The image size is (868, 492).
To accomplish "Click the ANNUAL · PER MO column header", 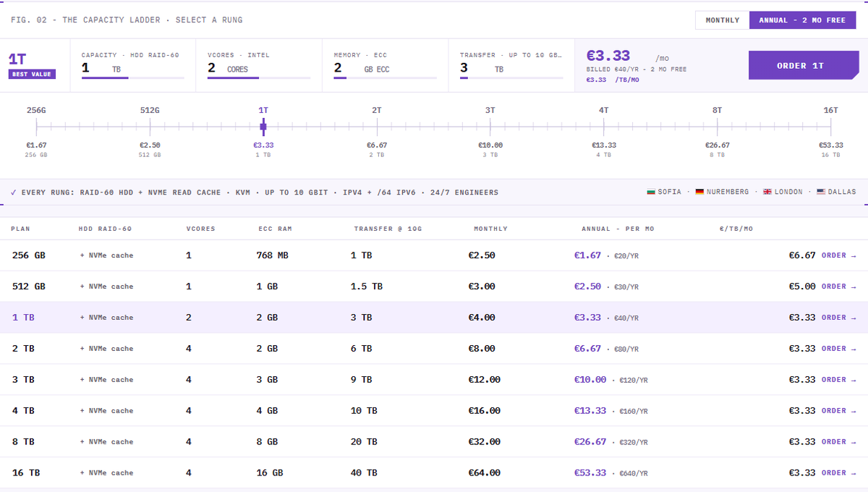I will (x=618, y=229).
